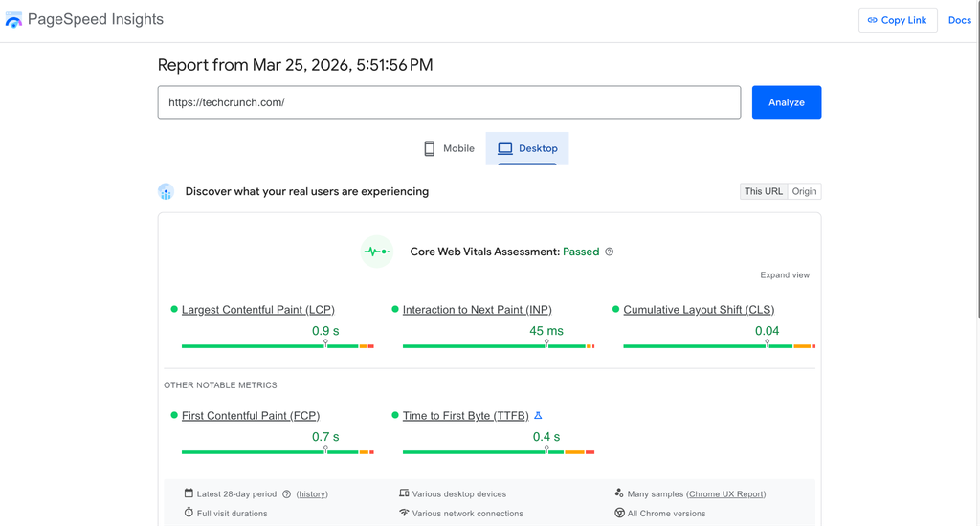Open the First Contentful Paint (FCP) link
Viewport: 980px width, 526px height.
[x=251, y=416]
